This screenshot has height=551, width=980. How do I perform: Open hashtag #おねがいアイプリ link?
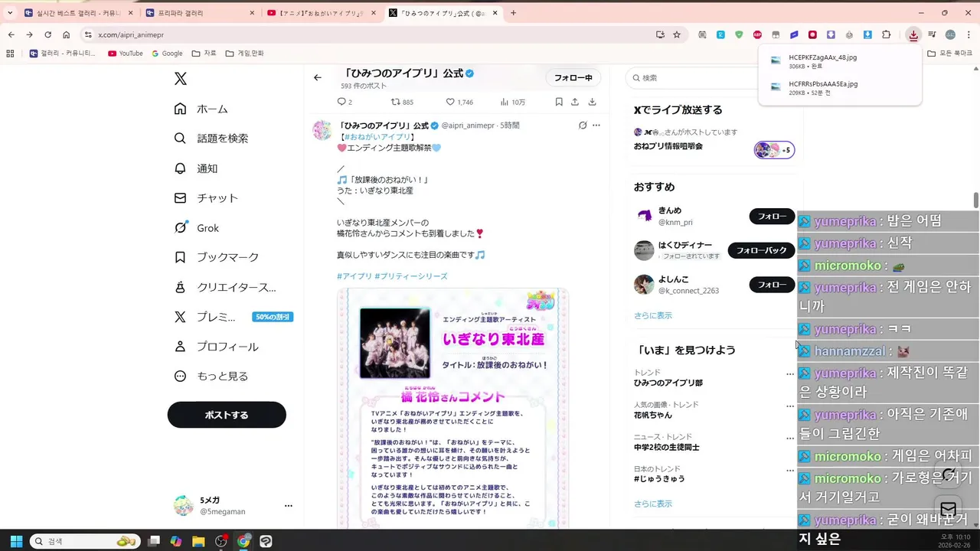point(379,137)
